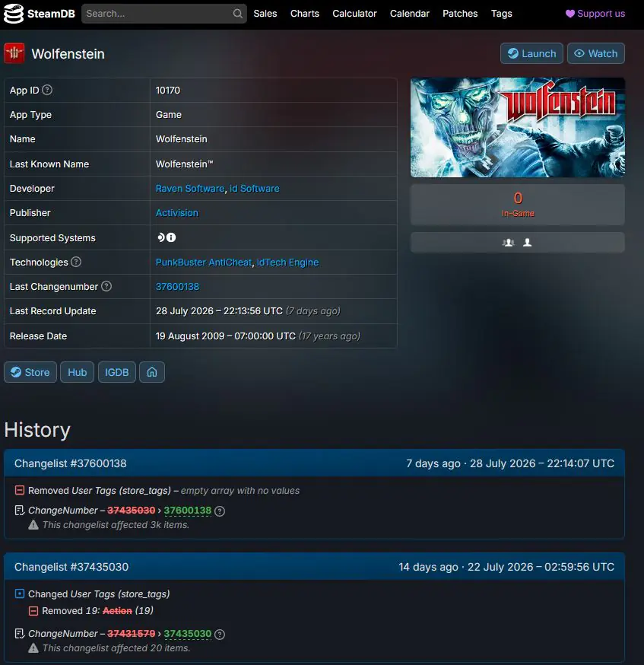Click the History heading
This screenshot has height=665, width=644.
click(37, 430)
